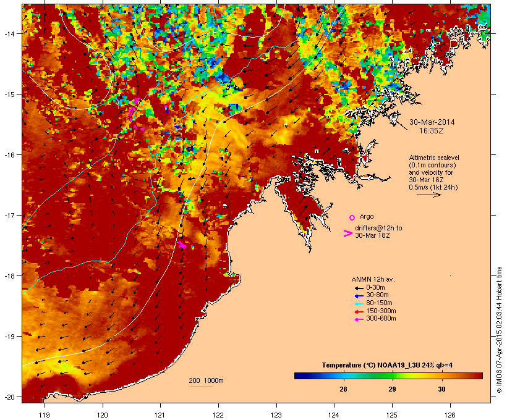This screenshot has height=420, width=507.
Task: Click the cyan 200 1000m isobath legend line
Action: click(x=201, y=386)
